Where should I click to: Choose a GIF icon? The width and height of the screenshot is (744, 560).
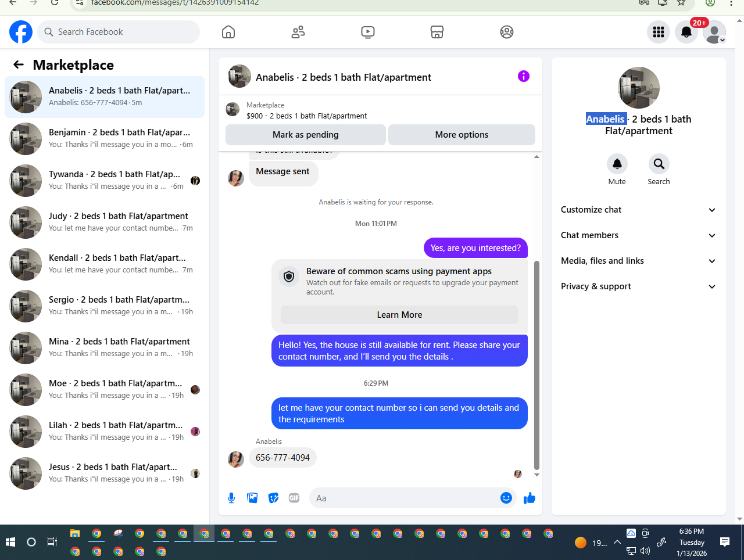click(x=294, y=498)
